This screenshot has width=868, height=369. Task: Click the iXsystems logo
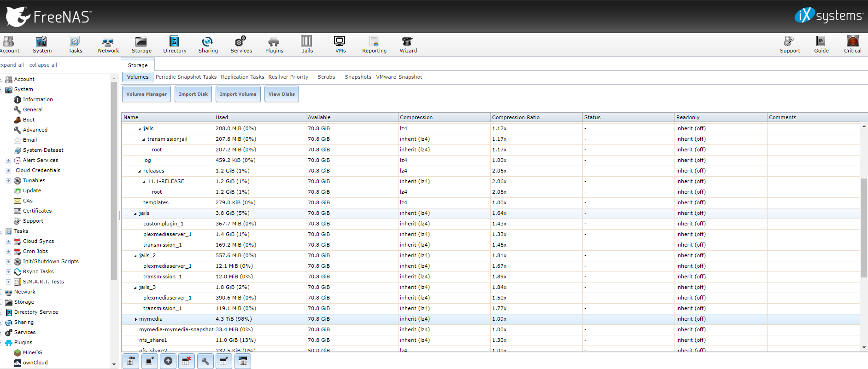(828, 16)
